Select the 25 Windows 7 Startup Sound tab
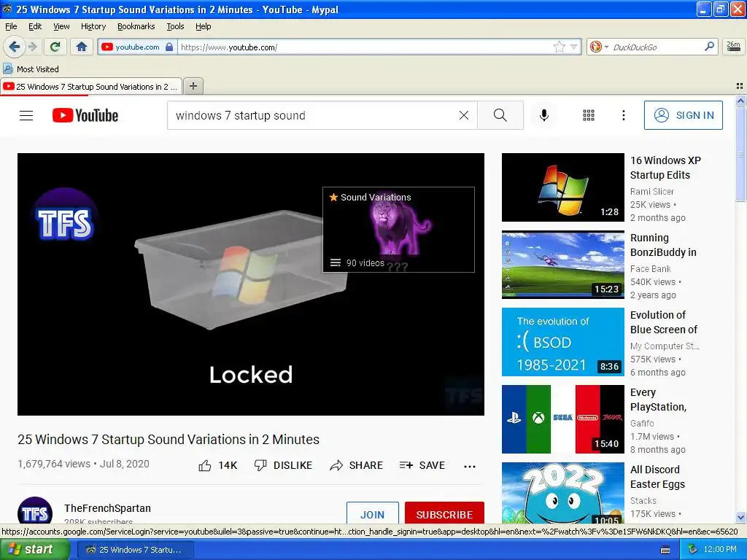The height and width of the screenshot is (560, 747). (x=91, y=87)
